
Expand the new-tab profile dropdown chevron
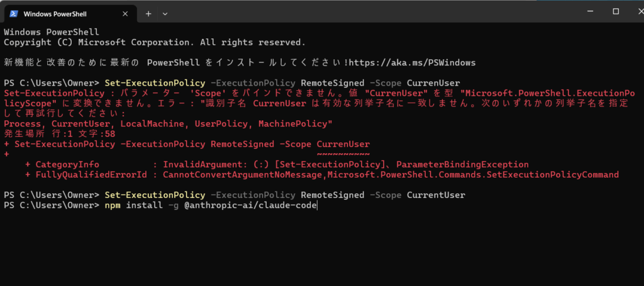click(165, 13)
